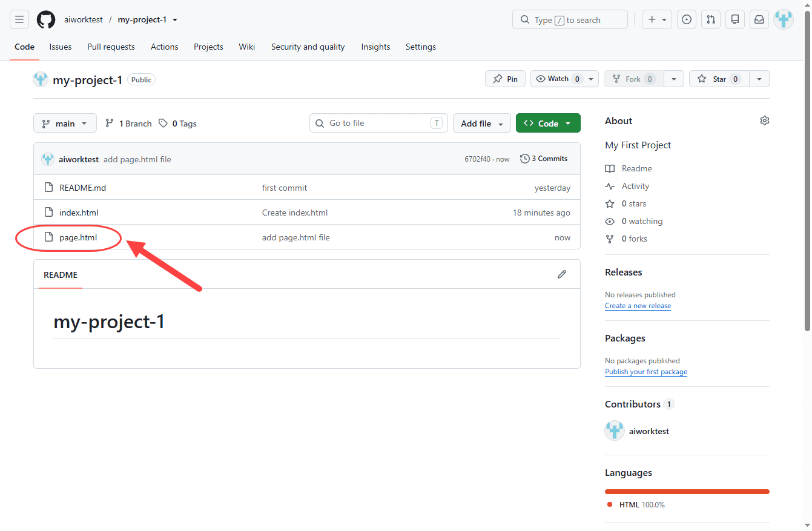
Task: Click the 'Create index.html' commit message
Action: tap(295, 213)
